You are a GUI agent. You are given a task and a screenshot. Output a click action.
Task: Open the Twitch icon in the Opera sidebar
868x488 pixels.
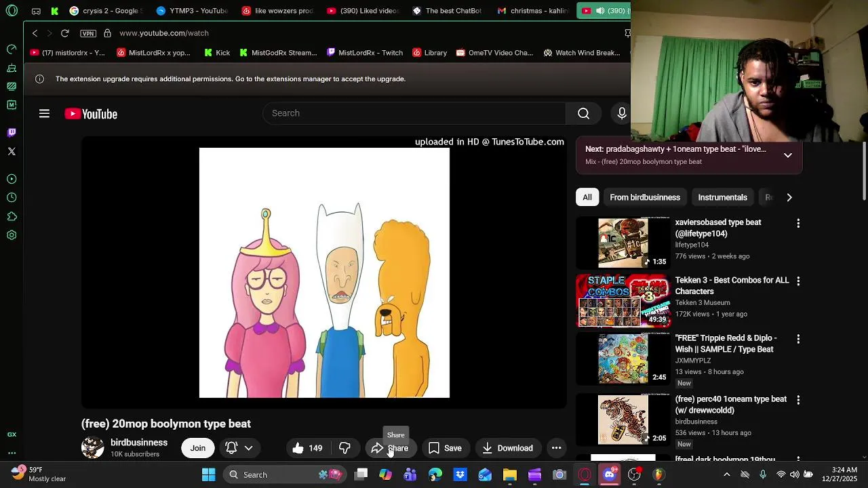pos(12,132)
